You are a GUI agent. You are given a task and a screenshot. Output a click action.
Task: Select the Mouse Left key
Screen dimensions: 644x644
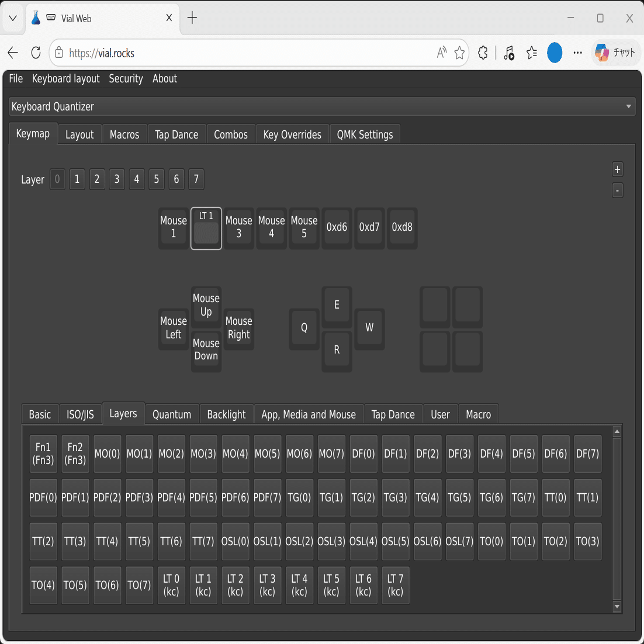click(x=174, y=329)
